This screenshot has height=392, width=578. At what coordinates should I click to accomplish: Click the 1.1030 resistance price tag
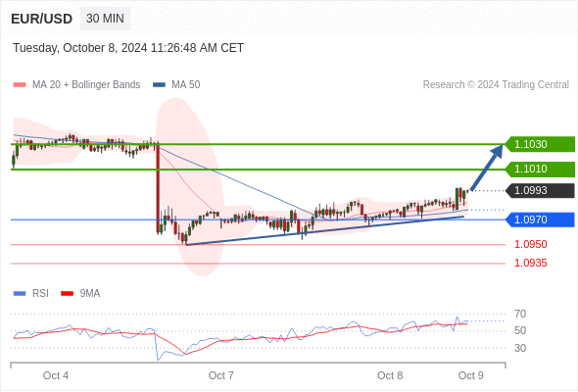pos(540,144)
